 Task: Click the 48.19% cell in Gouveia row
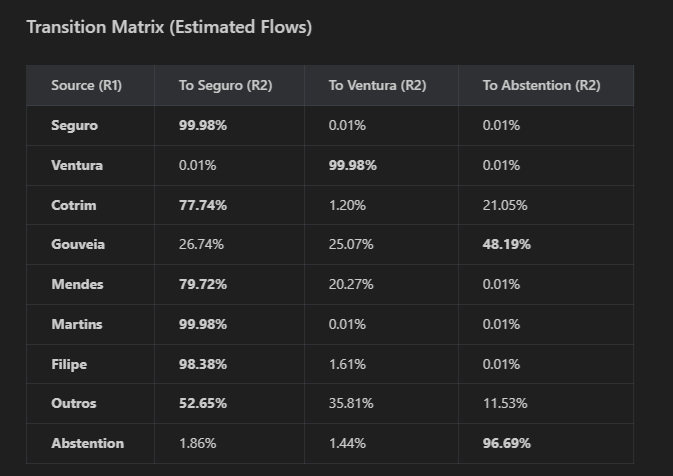tap(506, 244)
